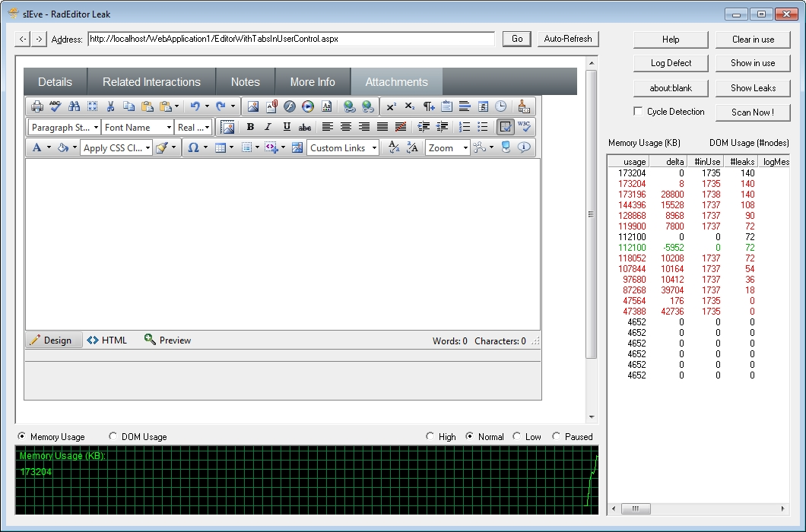This screenshot has width=806, height=532.
Task: Select the Paused radio button
Action: [x=557, y=437]
